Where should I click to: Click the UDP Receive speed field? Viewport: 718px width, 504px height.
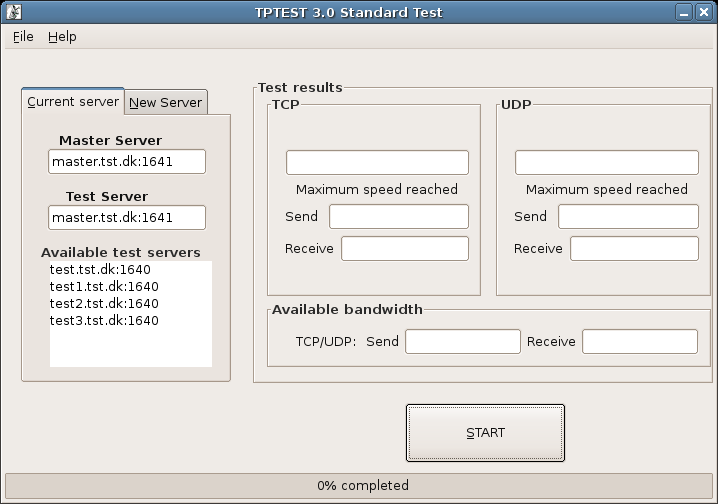[x=634, y=249]
